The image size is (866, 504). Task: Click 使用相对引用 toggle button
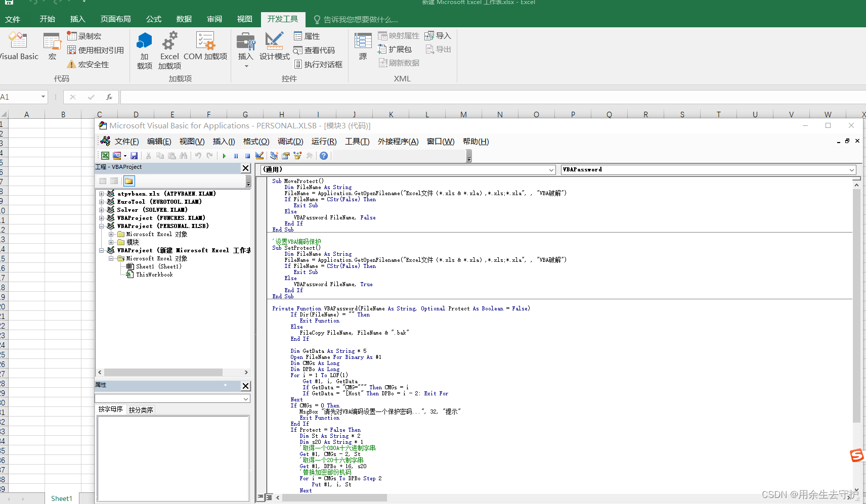click(96, 50)
